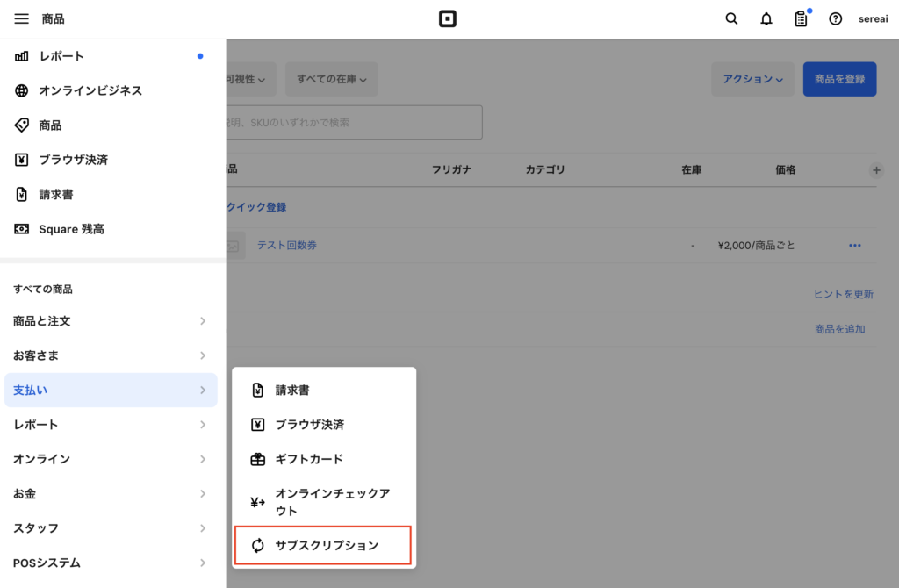Open search with the magnifier icon
This screenshot has height=588, width=899.
(x=731, y=18)
